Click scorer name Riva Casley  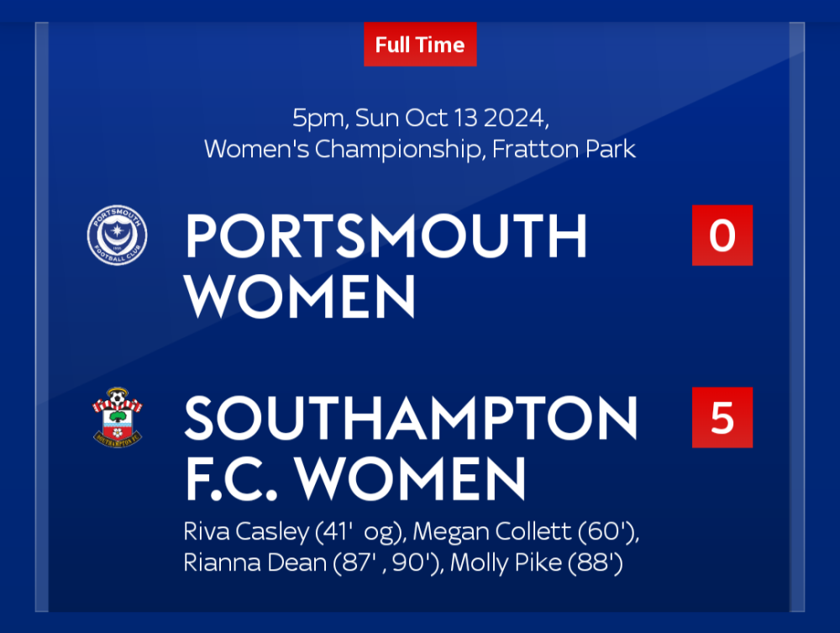[x=246, y=532]
